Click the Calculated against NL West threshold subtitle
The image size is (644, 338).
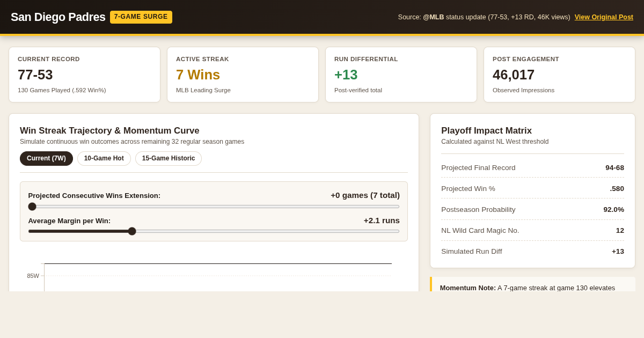pos(495,142)
